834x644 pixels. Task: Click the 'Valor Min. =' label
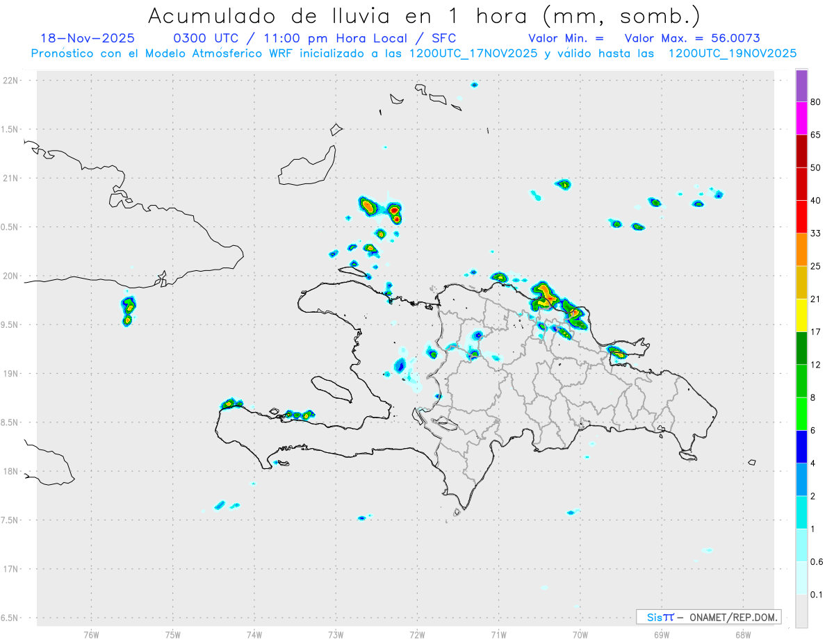click(566, 39)
